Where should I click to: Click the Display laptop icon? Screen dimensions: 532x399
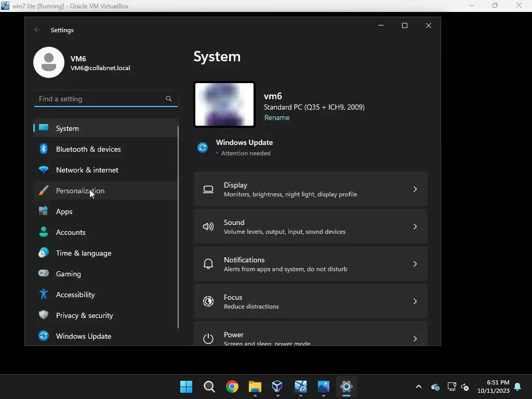(208, 189)
